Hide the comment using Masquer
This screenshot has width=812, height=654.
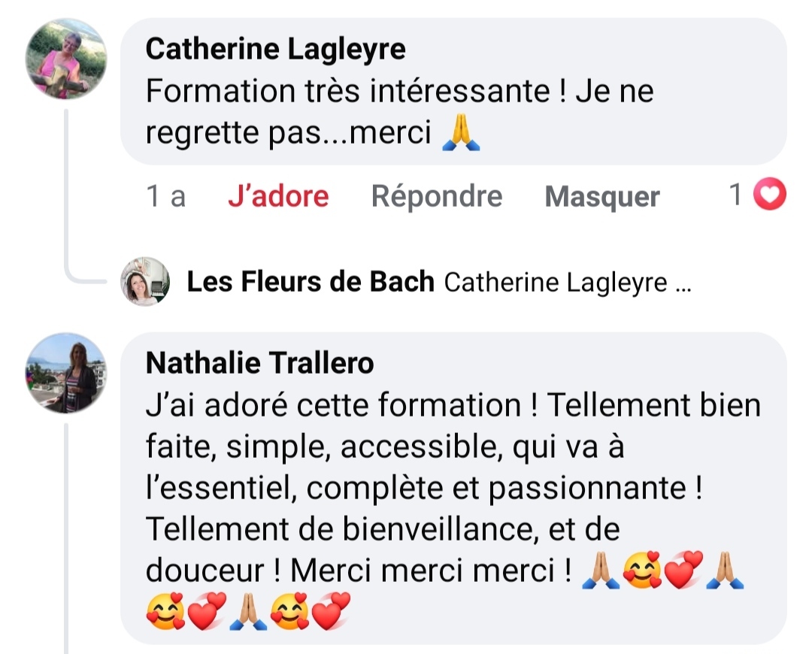[601, 197]
